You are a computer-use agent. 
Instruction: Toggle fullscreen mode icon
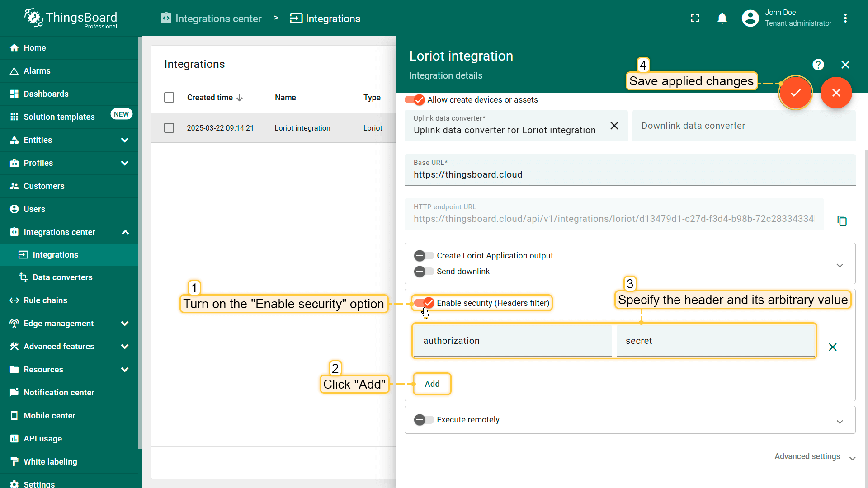tap(695, 18)
